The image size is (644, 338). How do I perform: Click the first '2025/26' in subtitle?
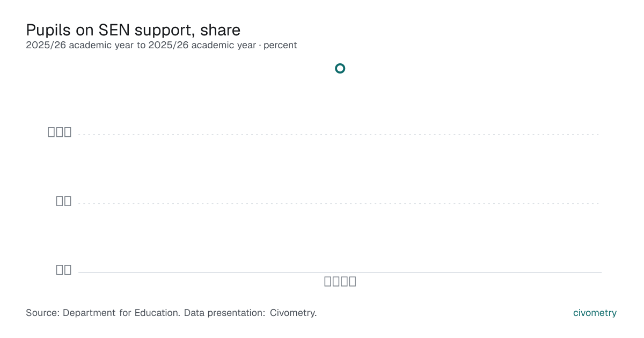46,45
